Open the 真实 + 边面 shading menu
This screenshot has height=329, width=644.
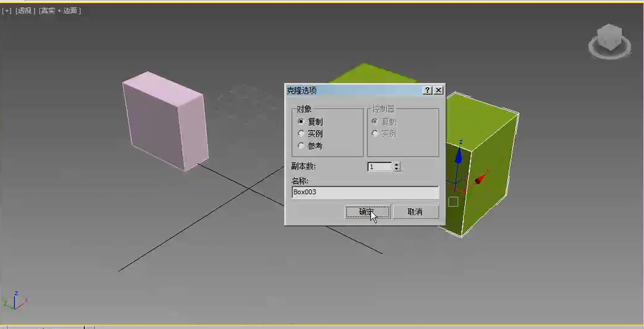point(59,11)
